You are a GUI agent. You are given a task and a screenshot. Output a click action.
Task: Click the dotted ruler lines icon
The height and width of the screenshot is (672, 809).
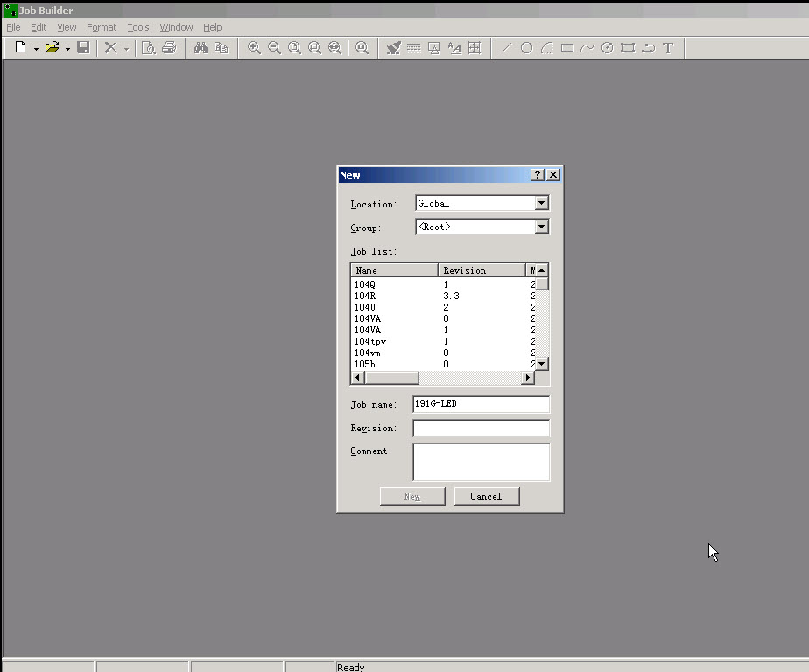(x=414, y=48)
